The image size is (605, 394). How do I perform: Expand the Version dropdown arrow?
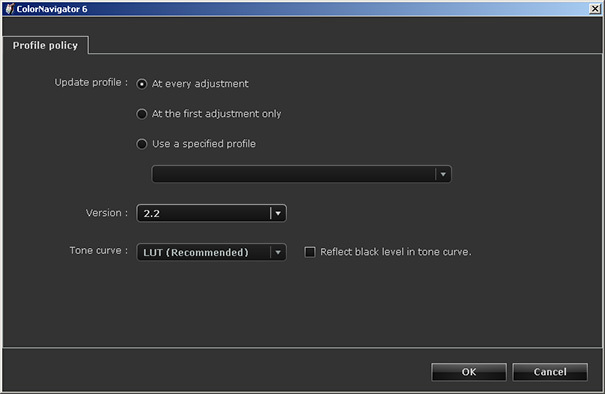[x=278, y=213]
